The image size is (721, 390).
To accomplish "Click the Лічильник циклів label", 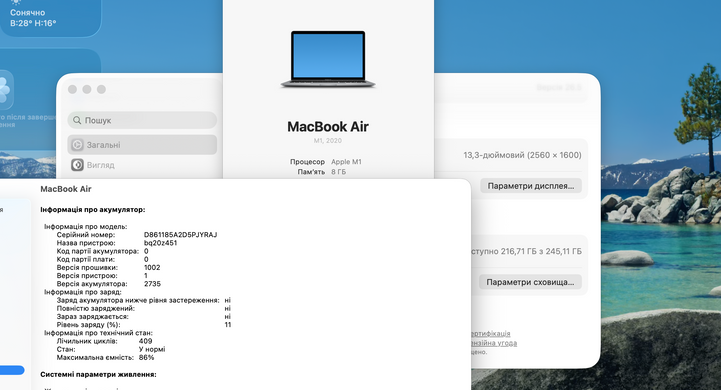I will click(x=87, y=341).
